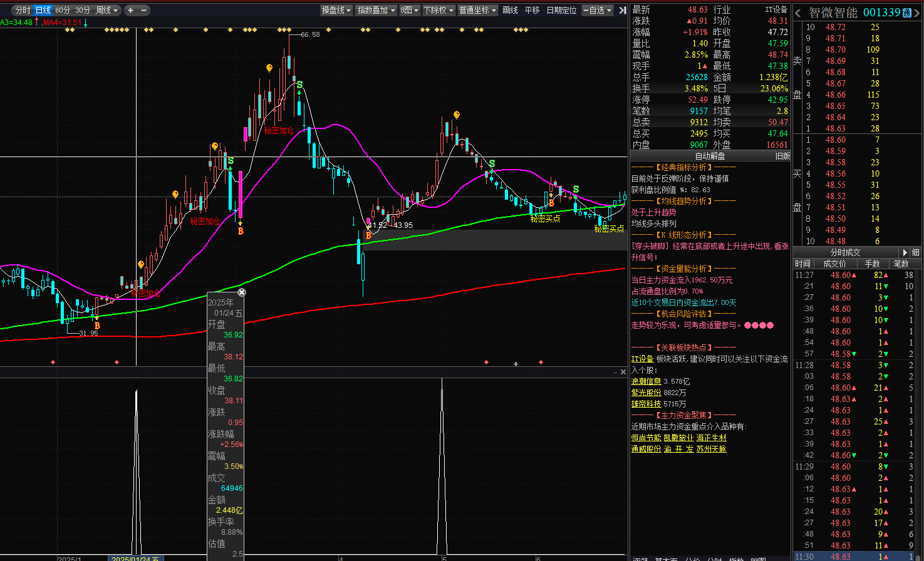This screenshot has height=561, width=924.
Task: Switch to 旧版 legacy view
Action: click(783, 156)
